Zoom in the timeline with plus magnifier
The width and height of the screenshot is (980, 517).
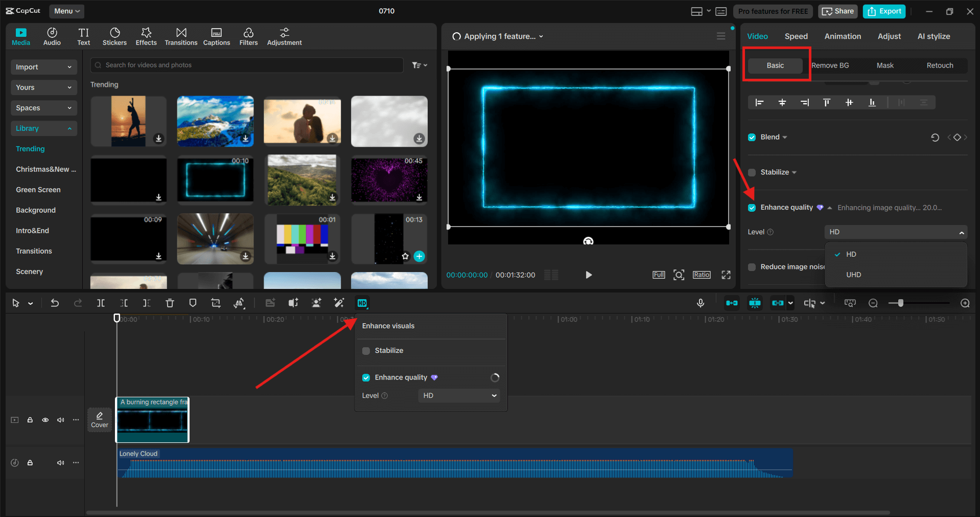coord(965,303)
